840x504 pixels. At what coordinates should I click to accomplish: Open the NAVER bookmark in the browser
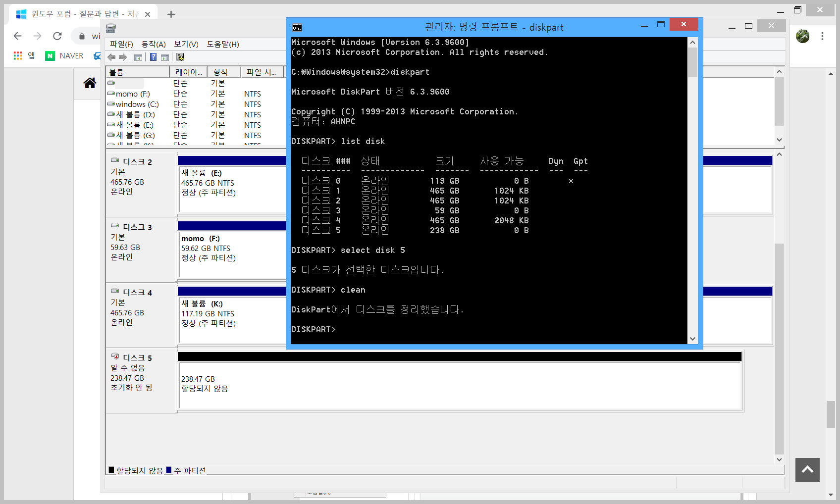pos(64,56)
